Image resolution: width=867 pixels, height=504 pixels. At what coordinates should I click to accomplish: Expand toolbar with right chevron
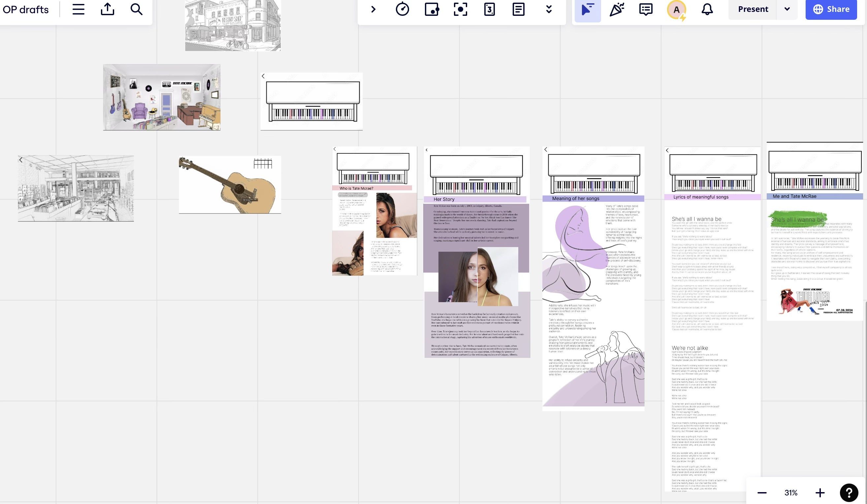click(373, 9)
